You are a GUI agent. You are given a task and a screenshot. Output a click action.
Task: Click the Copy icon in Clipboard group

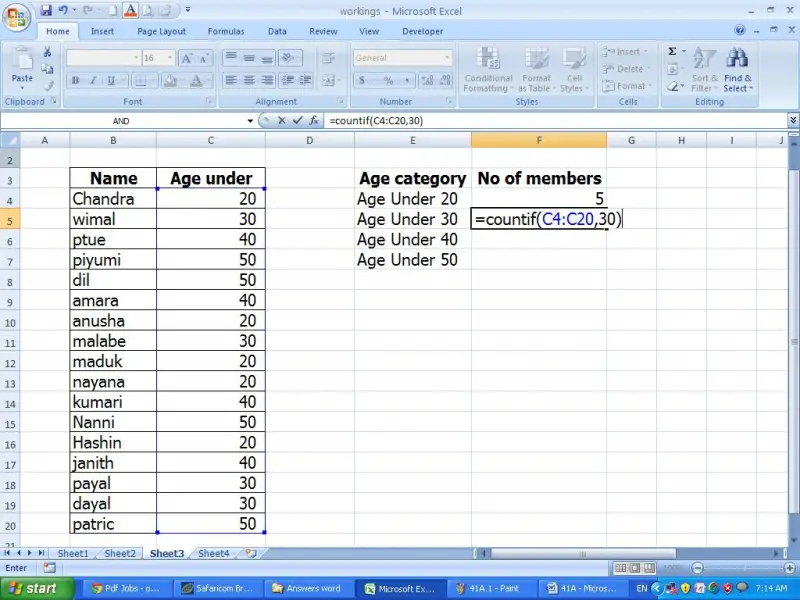coord(47,68)
